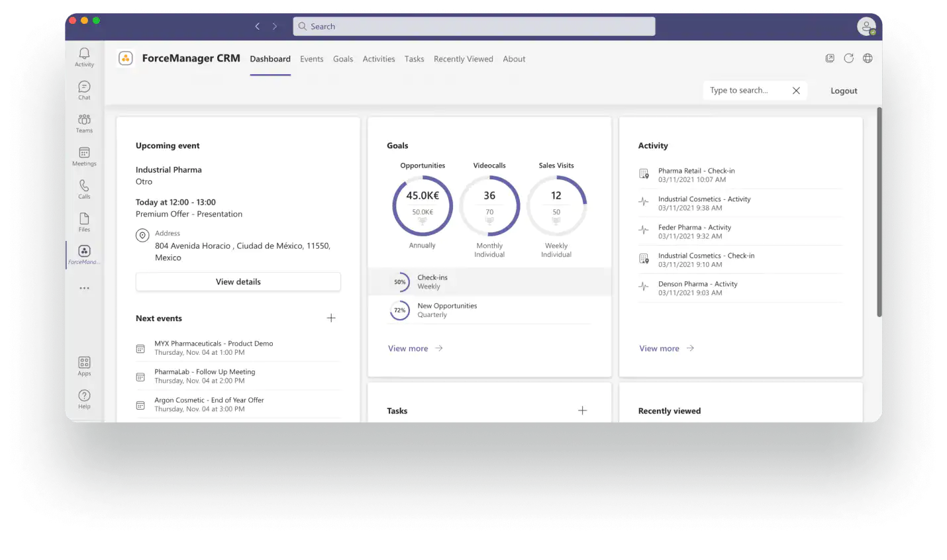Open the user profile avatar

click(866, 26)
